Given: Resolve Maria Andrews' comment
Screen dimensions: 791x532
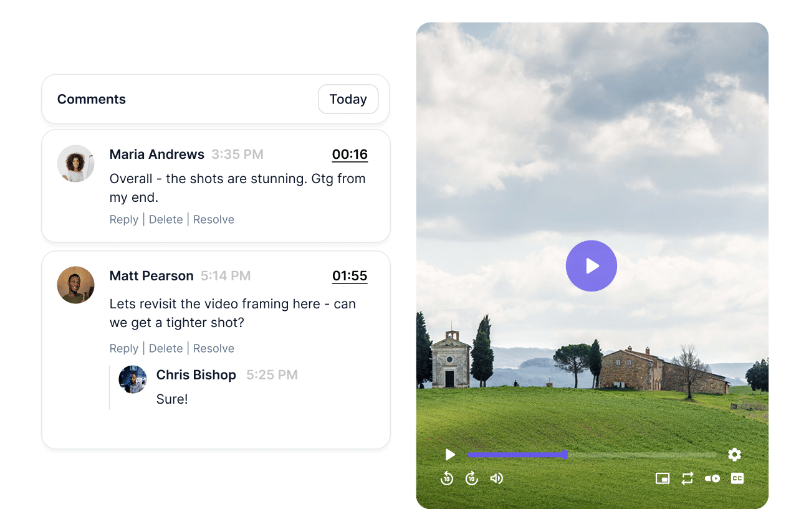Looking at the screenshot, I should [x=214, y=219].
